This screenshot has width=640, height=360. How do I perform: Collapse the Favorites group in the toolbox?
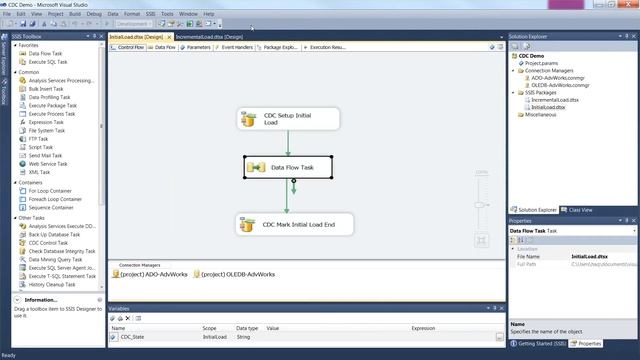pos(16,45)
